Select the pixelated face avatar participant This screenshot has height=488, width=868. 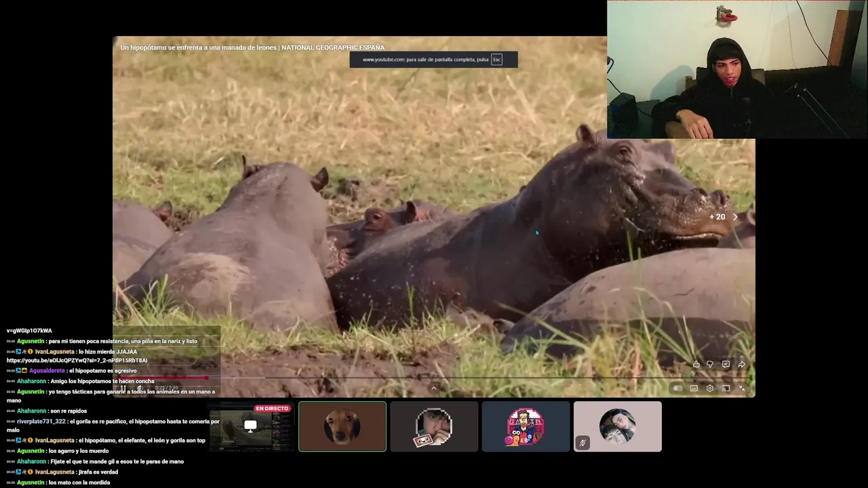[x=434, y=426]
